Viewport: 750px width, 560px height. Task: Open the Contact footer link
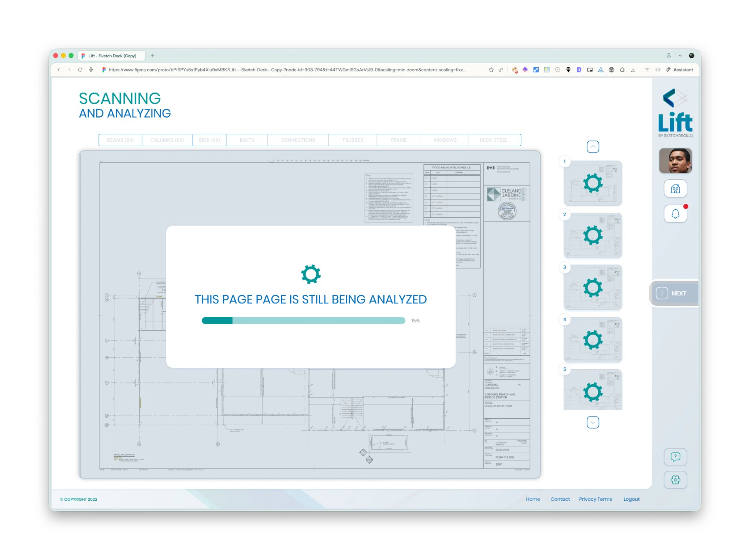560,499
